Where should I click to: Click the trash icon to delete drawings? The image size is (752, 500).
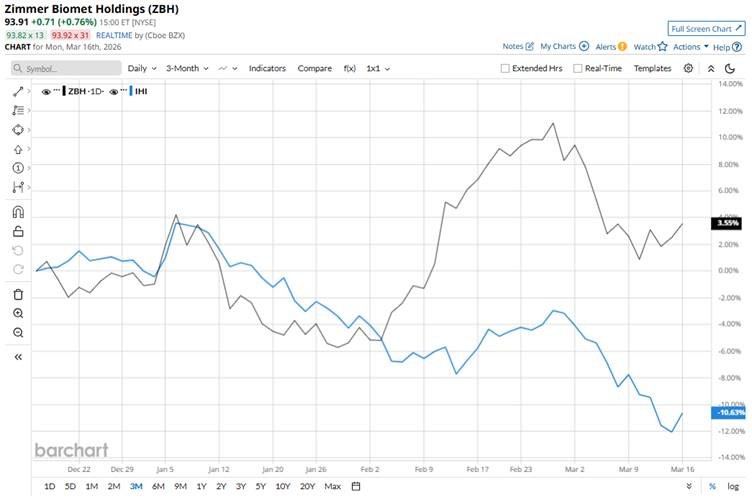tap(18, 294)
